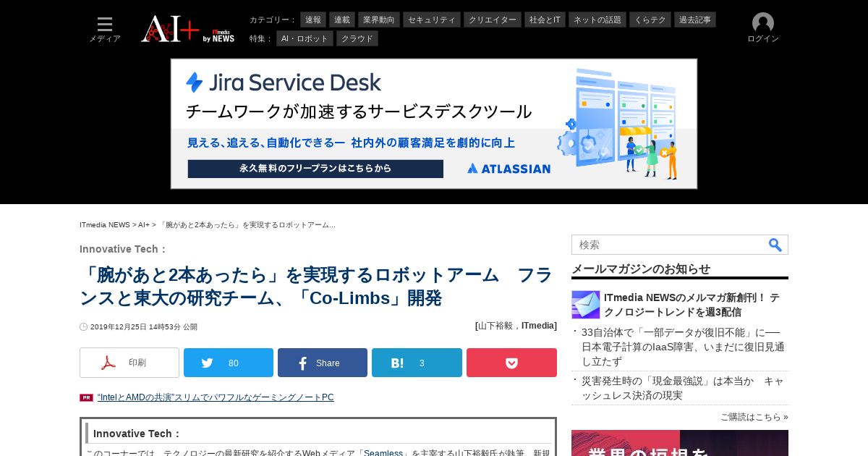
Task: Click the ITmedia NEWS breadcrumb link
Action: coord(105,225)
